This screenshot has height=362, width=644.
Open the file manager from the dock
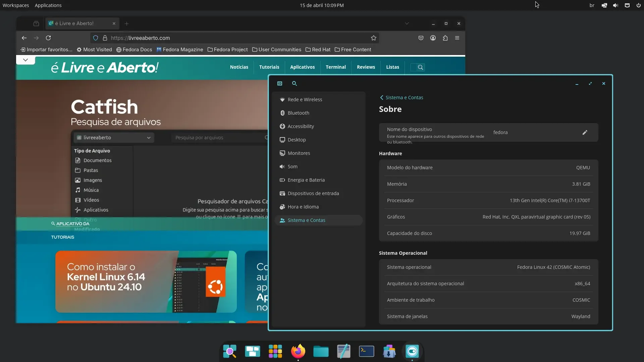tap(321, 351)
